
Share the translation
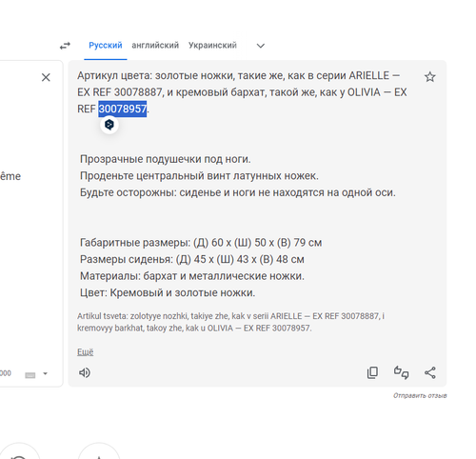tap(430, 372)
